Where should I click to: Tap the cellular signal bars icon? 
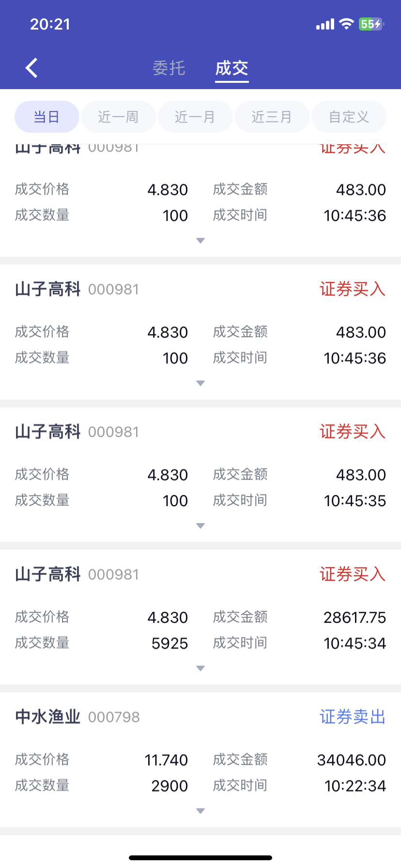pos(325,24)
